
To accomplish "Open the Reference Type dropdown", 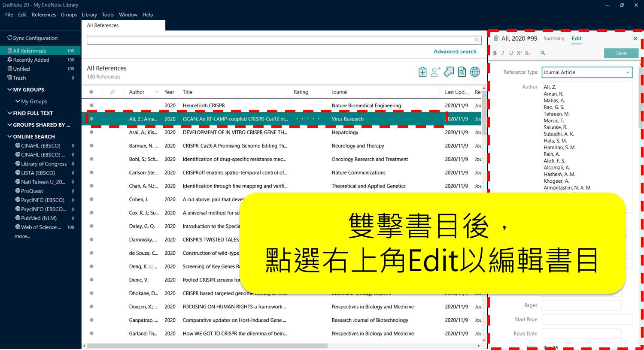I will pyautogui.click(x=587, y=72).
